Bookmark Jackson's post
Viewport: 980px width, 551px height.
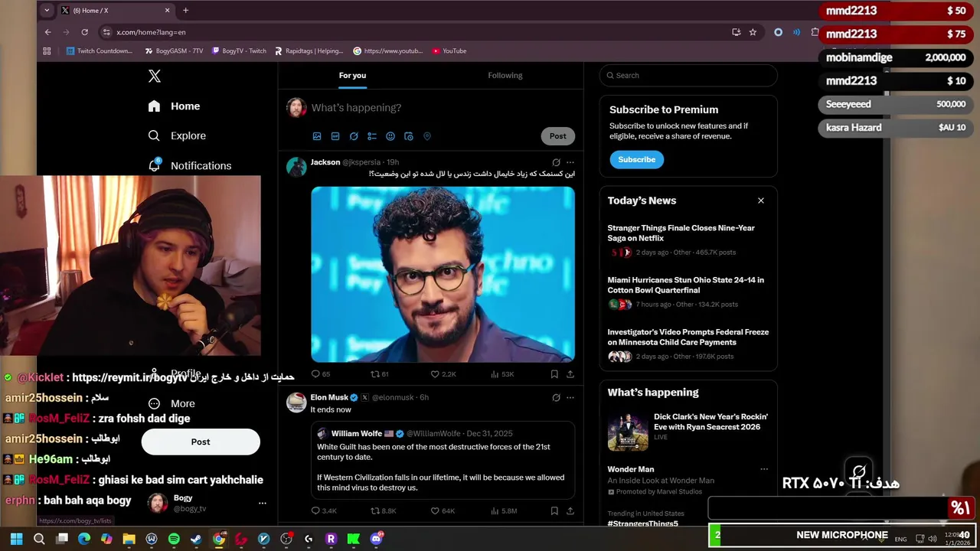[554, 374]
